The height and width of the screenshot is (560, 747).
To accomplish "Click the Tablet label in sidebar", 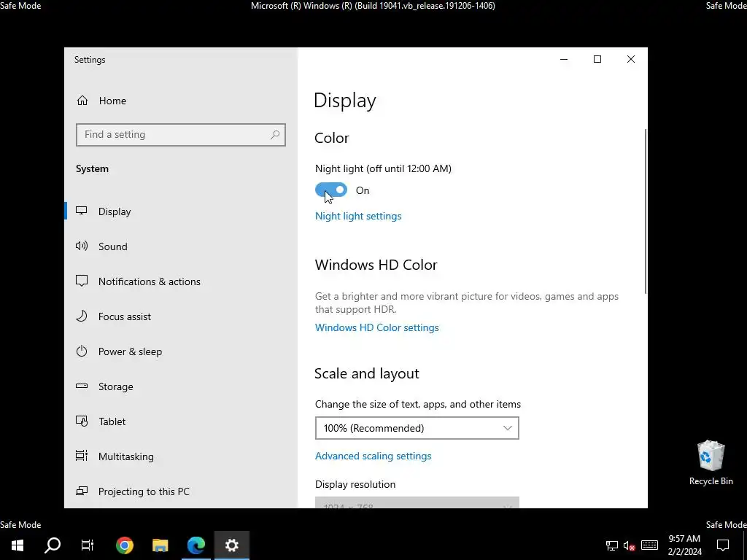I will click(112, 421).
